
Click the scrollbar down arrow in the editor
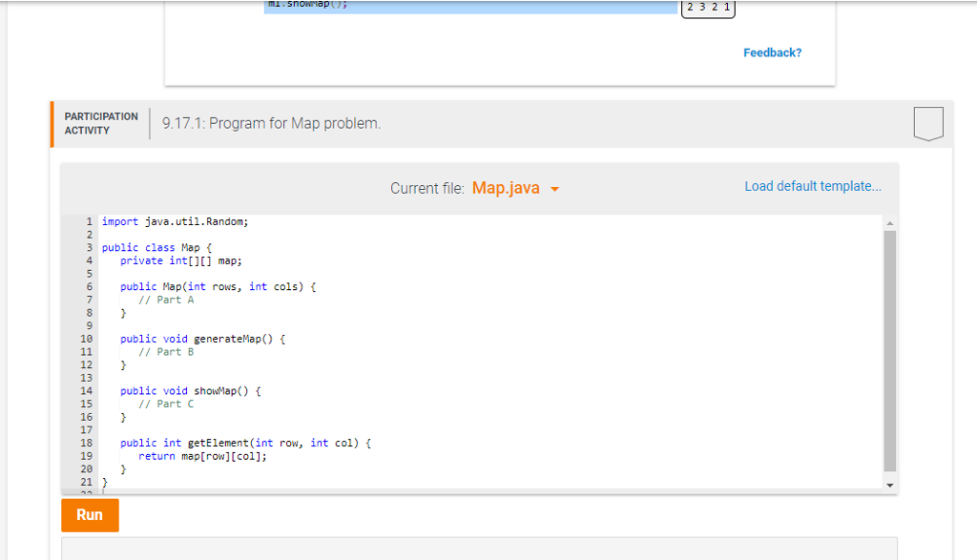(890, 484)
